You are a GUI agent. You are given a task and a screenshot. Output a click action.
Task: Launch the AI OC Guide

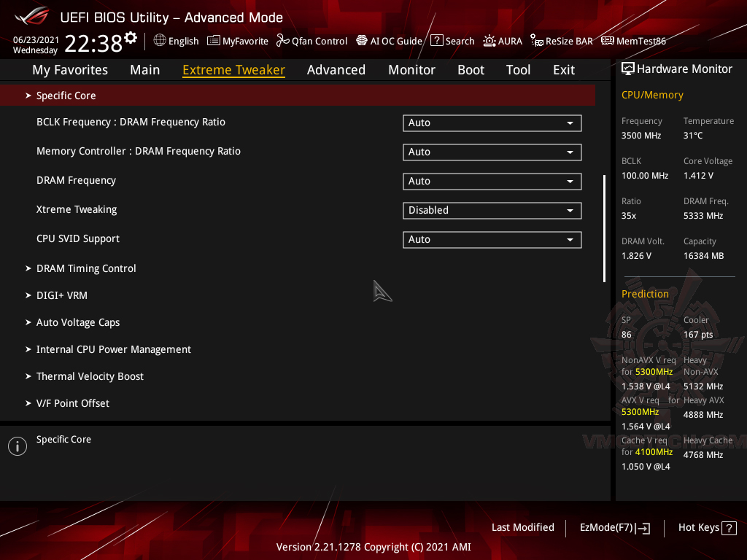pos(389,41)
